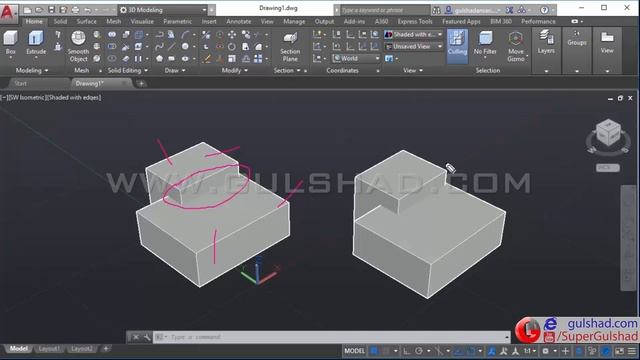The width and height of the screenshot is (640, 360).
Task: Click the solid Union icon in Solid Editing
Action: tap(112, 35)
